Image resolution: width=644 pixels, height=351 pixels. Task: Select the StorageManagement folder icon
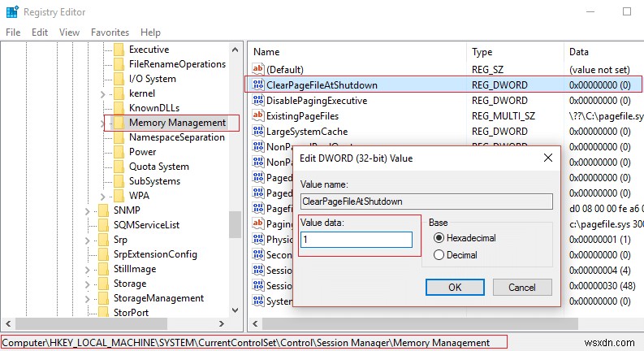103,298
